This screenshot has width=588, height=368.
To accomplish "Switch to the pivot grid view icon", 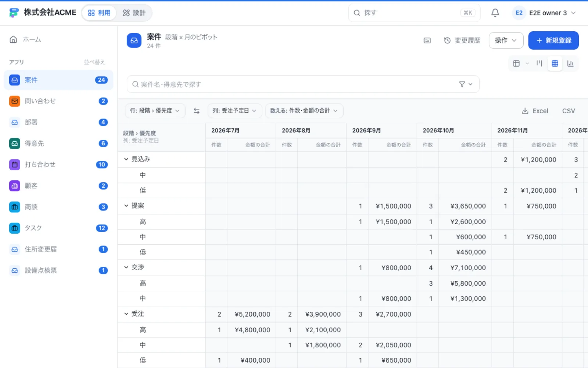I will pyautogui.click(x=555, y=63).
